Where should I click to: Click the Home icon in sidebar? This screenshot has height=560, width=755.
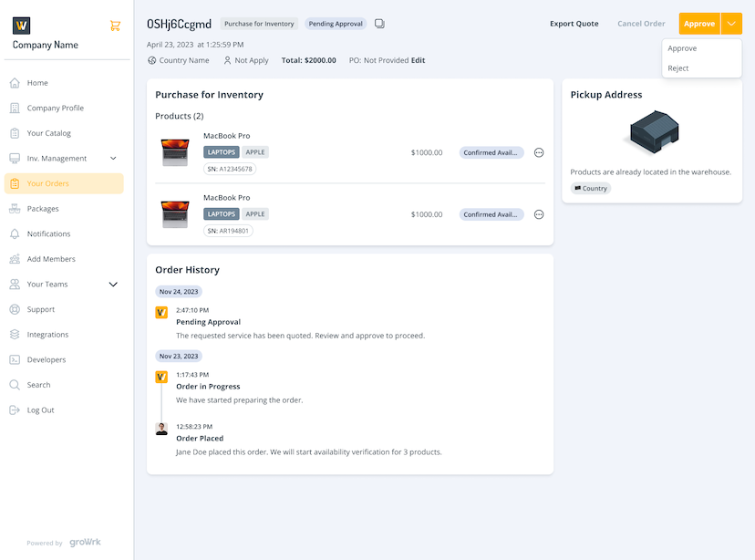(x=15, y=83)
